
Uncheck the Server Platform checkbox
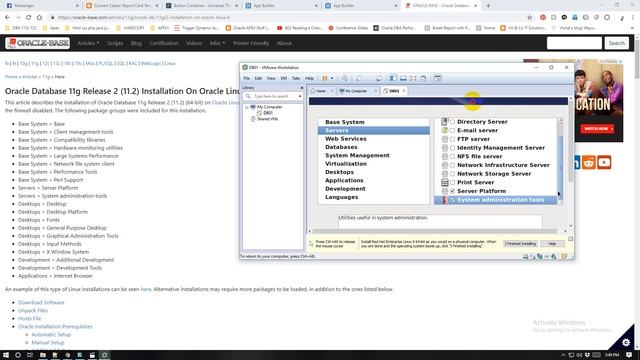click(452, 191)
